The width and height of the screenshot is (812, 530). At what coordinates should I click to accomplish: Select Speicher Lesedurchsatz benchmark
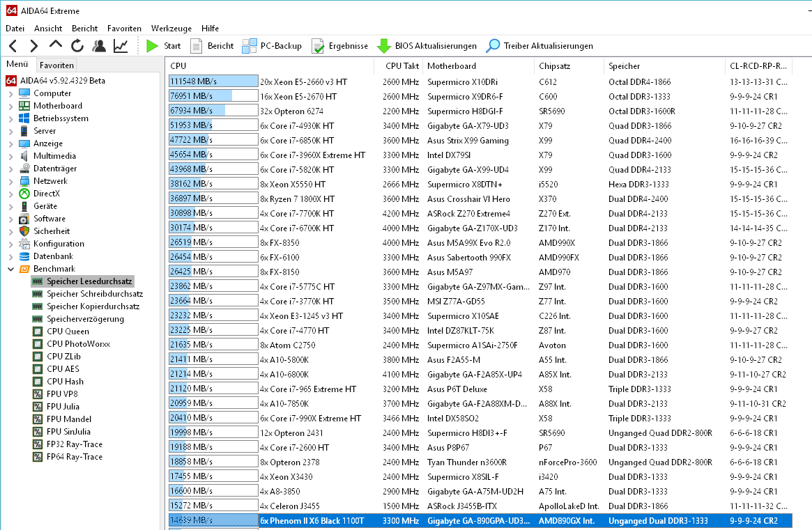point(83,281)
